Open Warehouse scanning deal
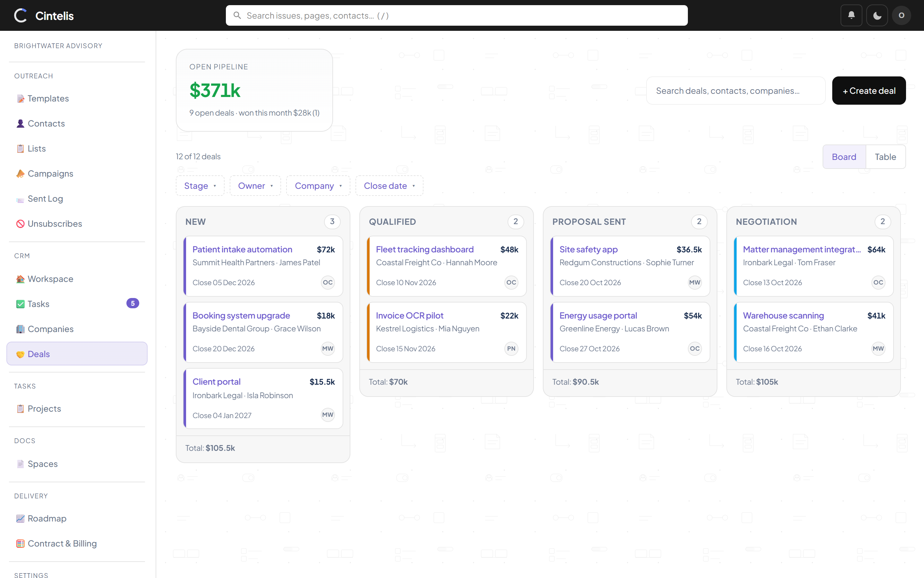 click(x=783, y=315)
